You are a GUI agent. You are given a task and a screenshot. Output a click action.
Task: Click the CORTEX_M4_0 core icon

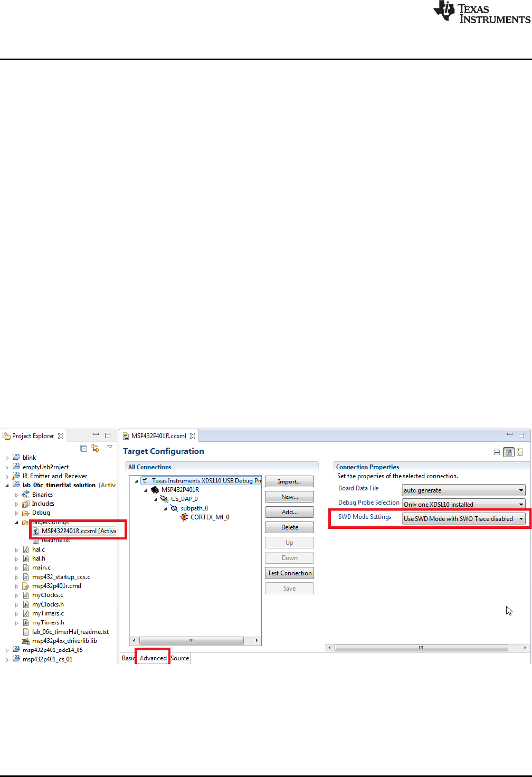[184, 517]
